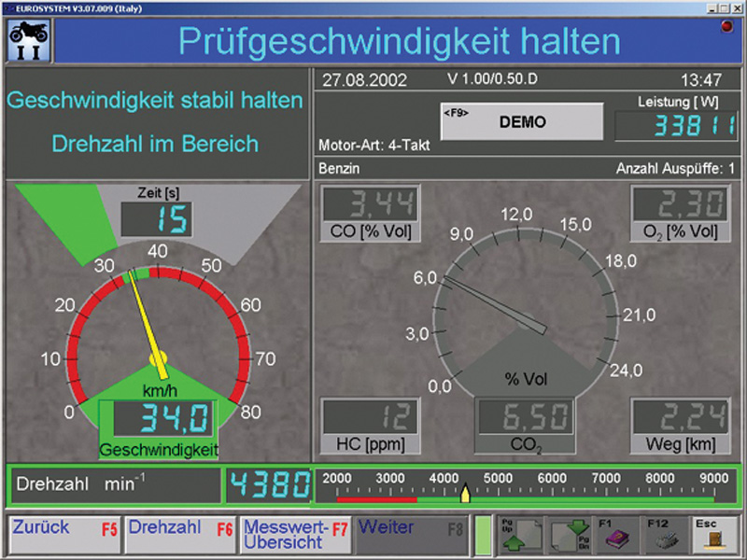Open help with the F1 book icon
The width and height of the screenshot is (747, 560).
click(615, 536)
